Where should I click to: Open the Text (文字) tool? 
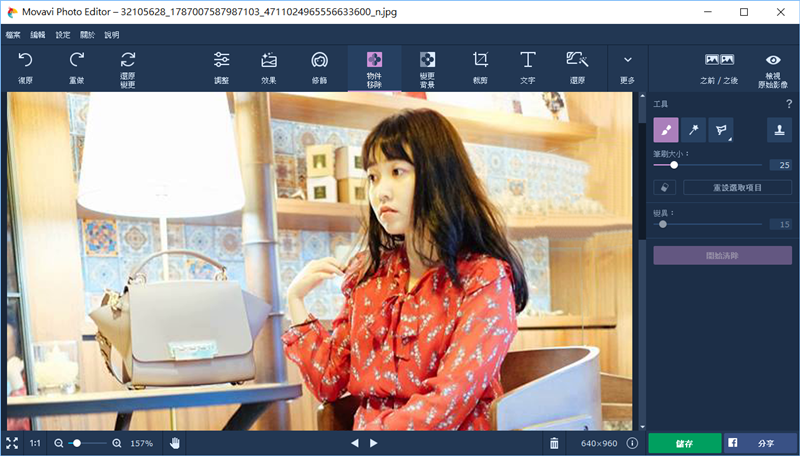(527, 66)
